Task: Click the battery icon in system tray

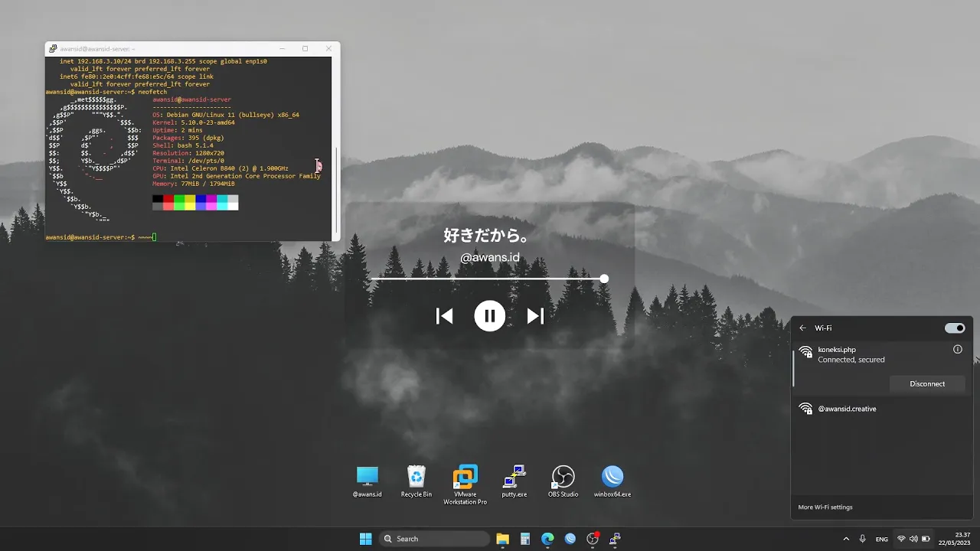Action: (926, 539)
